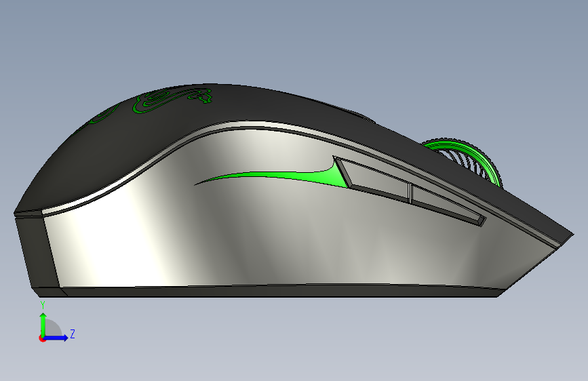The width and height of the screenshot is (588, 381).
Task: Click the green Y axis arrow of the triad
Action: point(43,324)
